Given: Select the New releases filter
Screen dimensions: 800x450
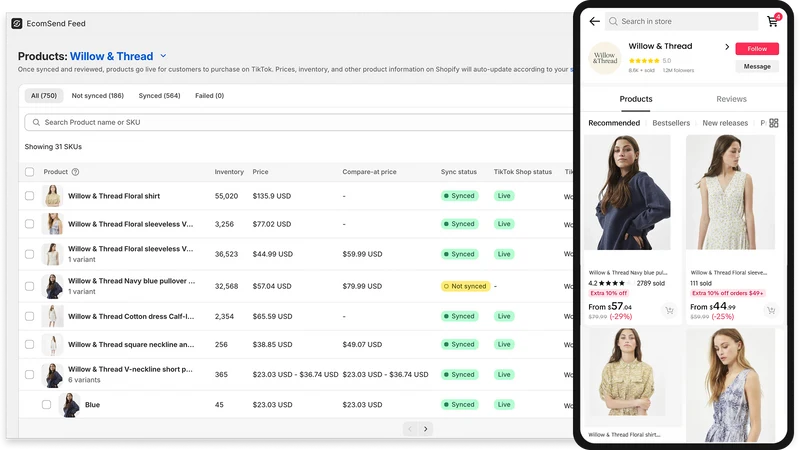Looking at the screenshot, I should click(x=725, y=123).
